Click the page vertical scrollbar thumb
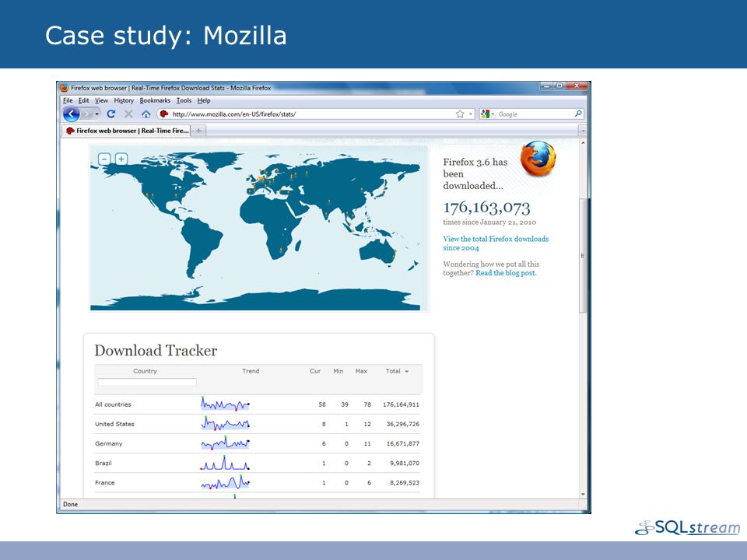Viewport: 747px width, 560px height. (583, 255)
